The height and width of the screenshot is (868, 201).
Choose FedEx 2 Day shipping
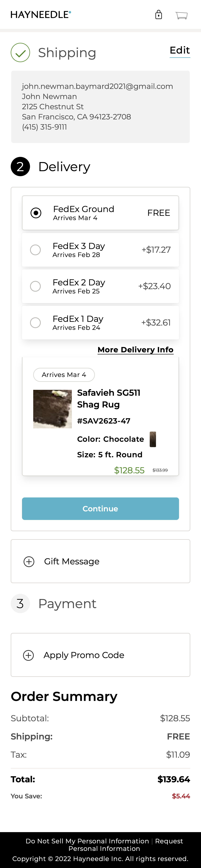pyautogui.click(x=35, y=286)
